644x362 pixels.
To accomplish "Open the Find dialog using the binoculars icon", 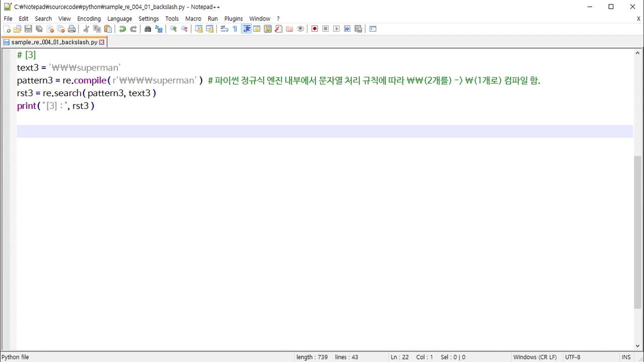I will (147, 29).
